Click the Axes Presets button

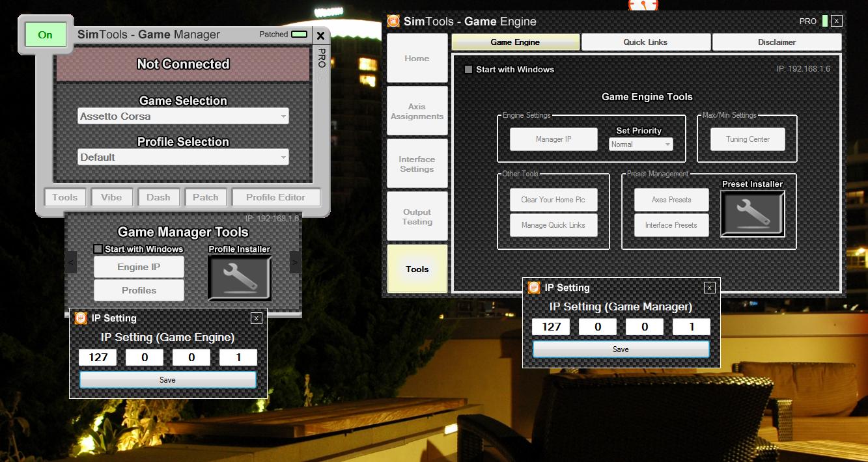coord(671,200)
